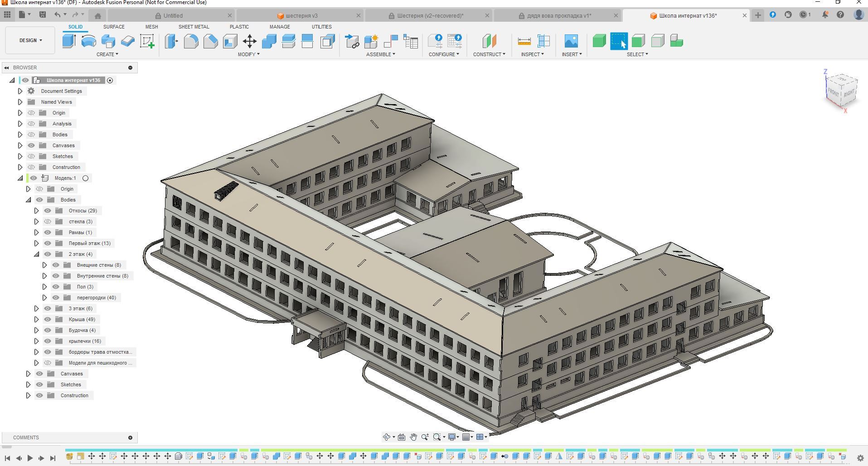This screenshot has height=466, width=868.
Task: Open the CONSTRUCT menu label
Action: (x=489, y=54)
